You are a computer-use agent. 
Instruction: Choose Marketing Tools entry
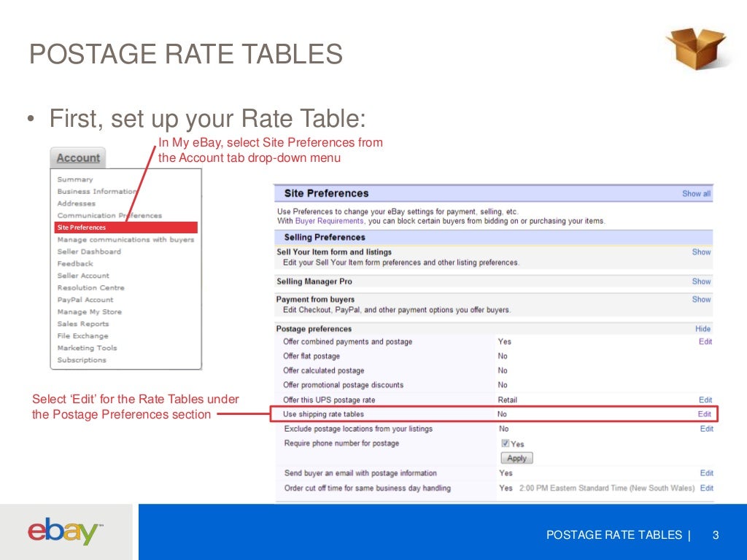point(88,348)
